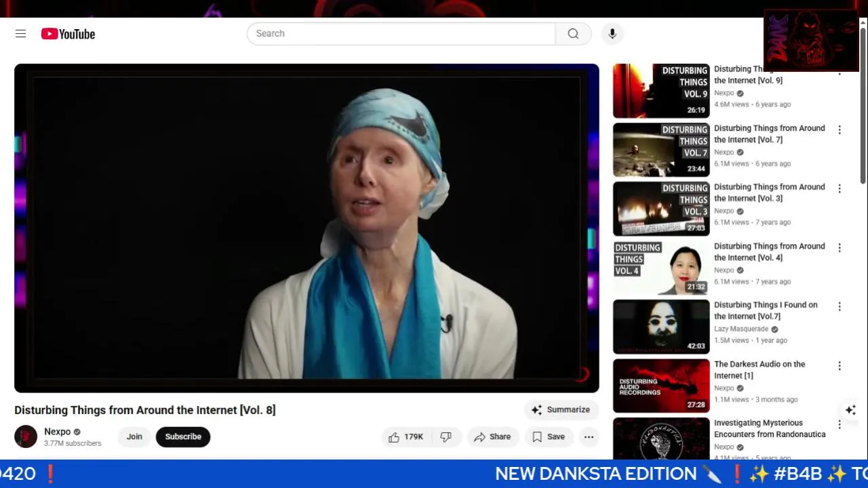The width and height of the screenshot is (868, 488).
Task: Open title 'Disturbing Things I Found on the Internet [Vol.7]'
Action: point(766,310)
